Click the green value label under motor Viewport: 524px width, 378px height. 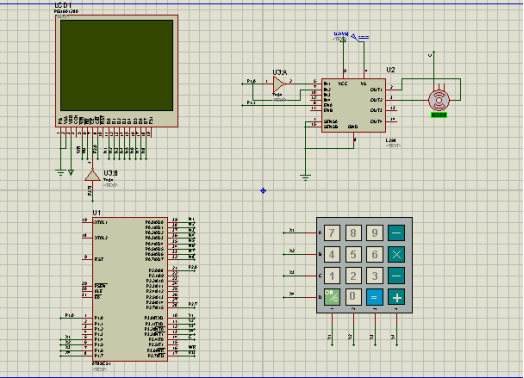439,115
